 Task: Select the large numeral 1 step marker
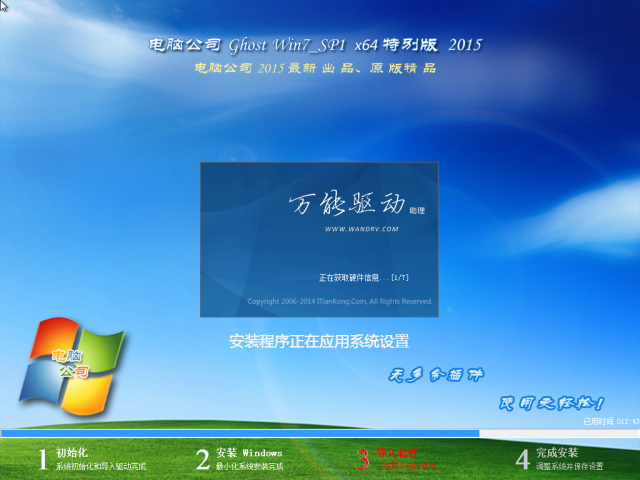[42, 459]
